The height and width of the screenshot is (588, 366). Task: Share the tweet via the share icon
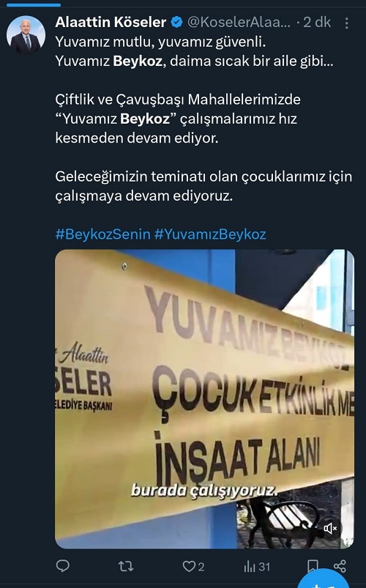click(340, 566)
